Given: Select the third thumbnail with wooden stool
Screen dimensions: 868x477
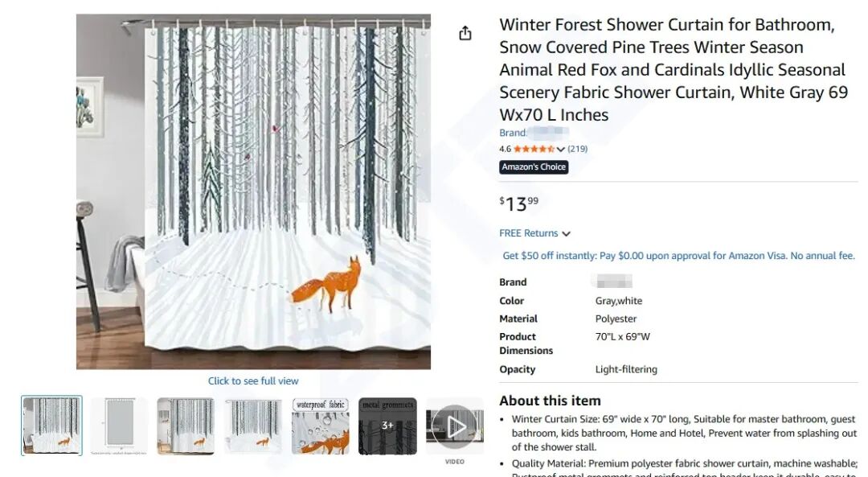Looking at the screenshot, I should click(186, 426).
